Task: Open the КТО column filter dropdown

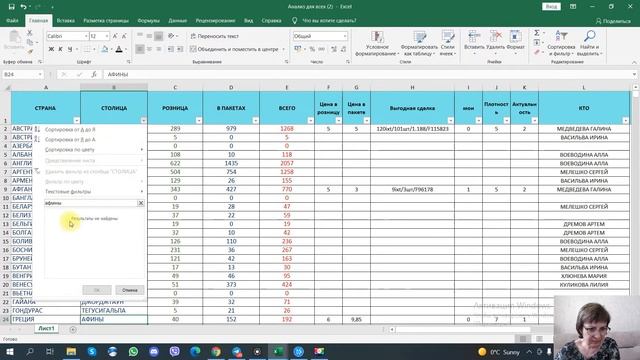Action: [625, 120]
